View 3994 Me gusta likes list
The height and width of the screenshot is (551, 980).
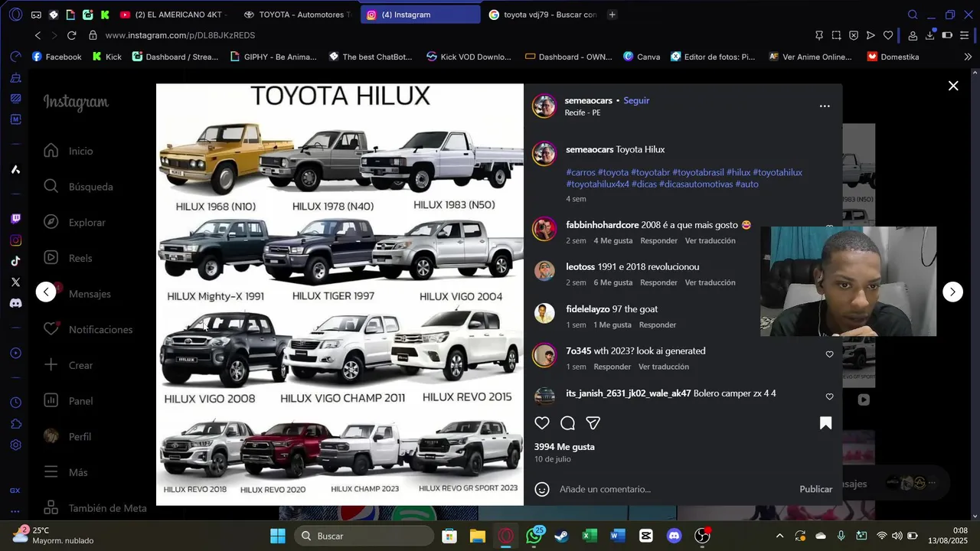[x=564, y=447]
